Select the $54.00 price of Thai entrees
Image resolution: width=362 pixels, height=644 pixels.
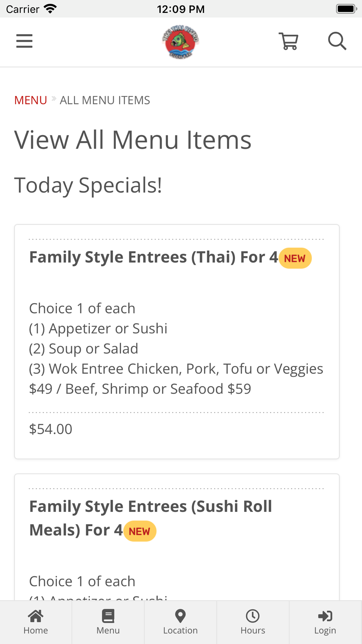pyautogui.click(x=51, y=429)
